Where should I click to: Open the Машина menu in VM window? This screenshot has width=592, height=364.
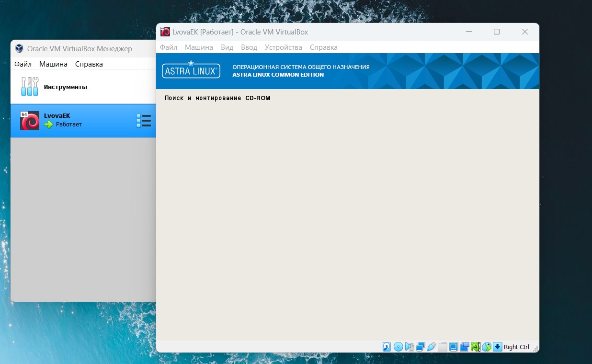coord(199,47)
